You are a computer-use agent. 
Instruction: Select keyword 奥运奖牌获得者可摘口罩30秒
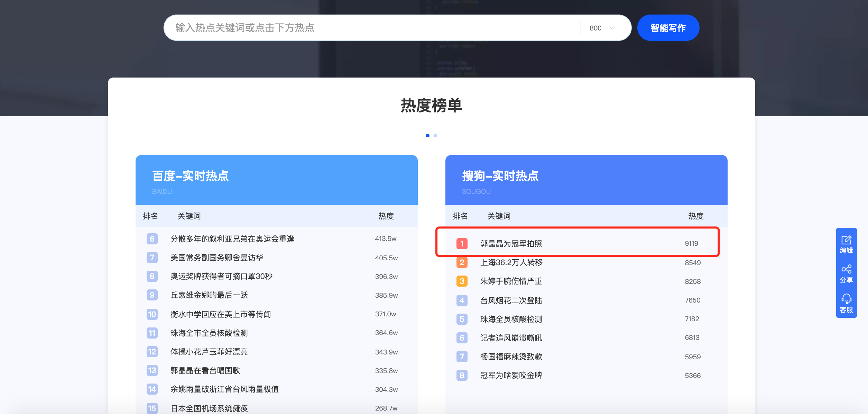221,276
